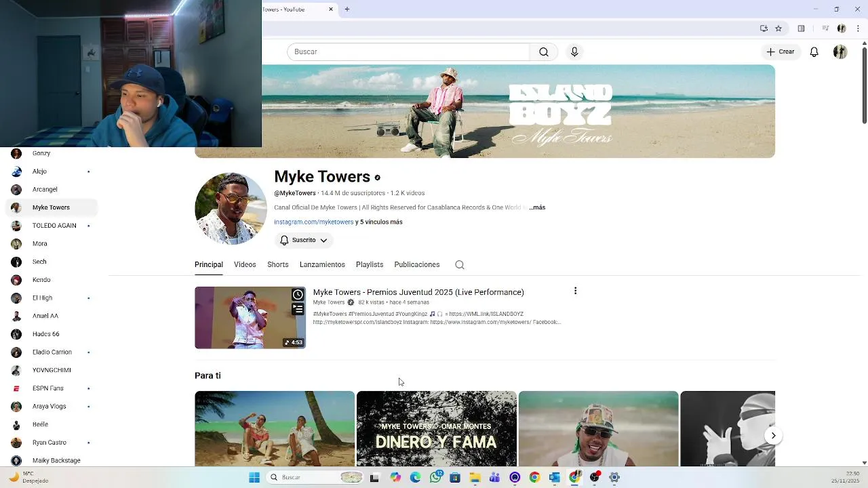Search within the Myke Towers channel

tap(460, 265)
